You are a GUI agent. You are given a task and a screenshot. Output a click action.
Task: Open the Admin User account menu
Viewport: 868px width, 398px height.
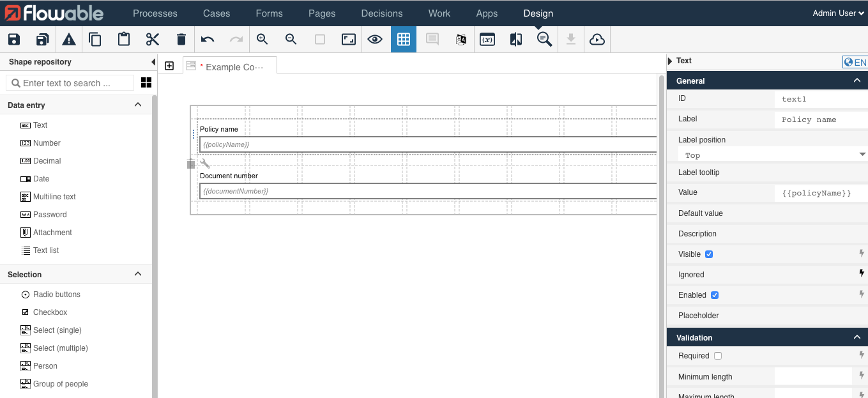tap(839, 13)
